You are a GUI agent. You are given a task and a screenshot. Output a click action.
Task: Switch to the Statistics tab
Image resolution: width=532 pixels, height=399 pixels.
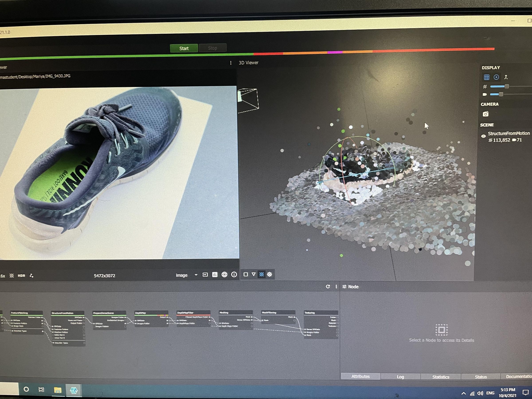click(x=441, y=377)
